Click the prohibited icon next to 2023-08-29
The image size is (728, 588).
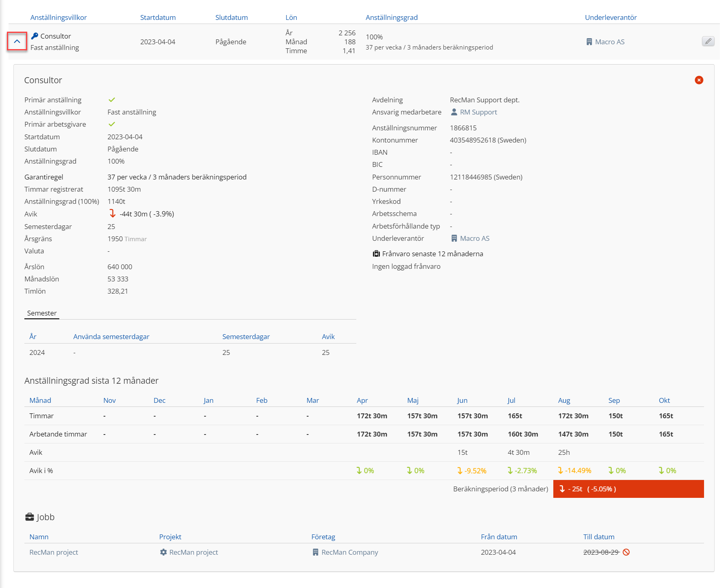626,552
